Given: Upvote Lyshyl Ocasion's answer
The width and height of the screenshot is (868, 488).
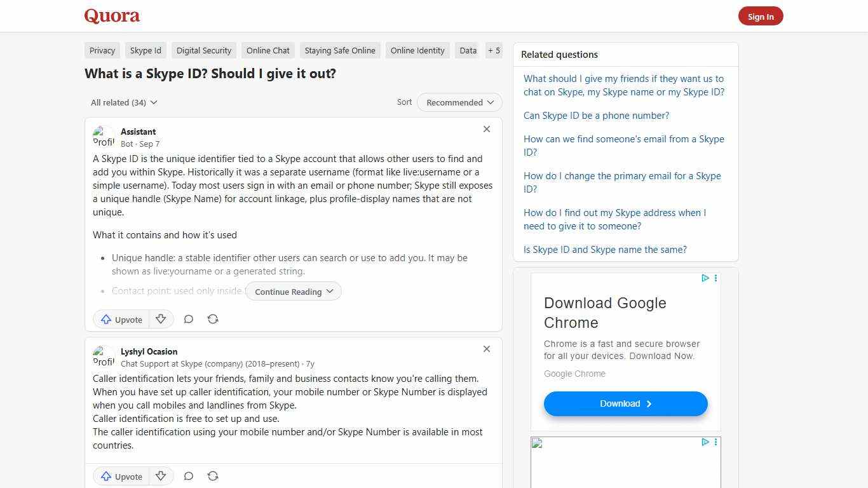Looking at the screenshot, I should click(x=121, y=476).
